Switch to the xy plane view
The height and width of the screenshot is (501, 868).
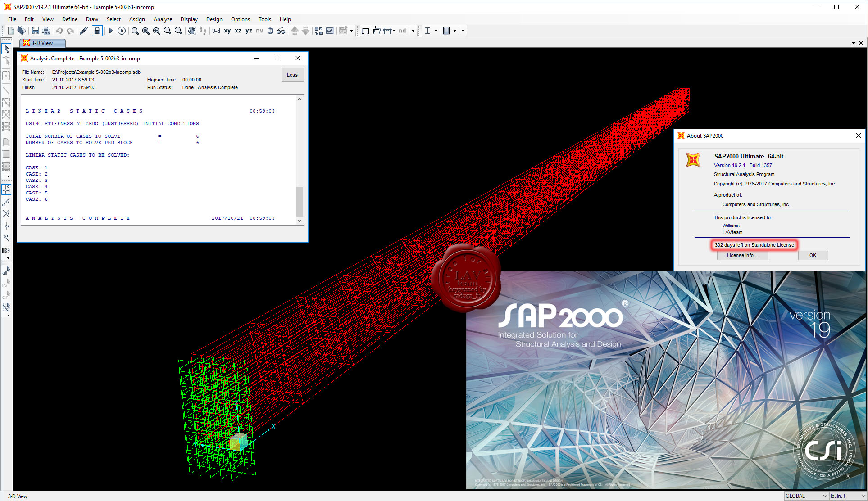[227, 31]
